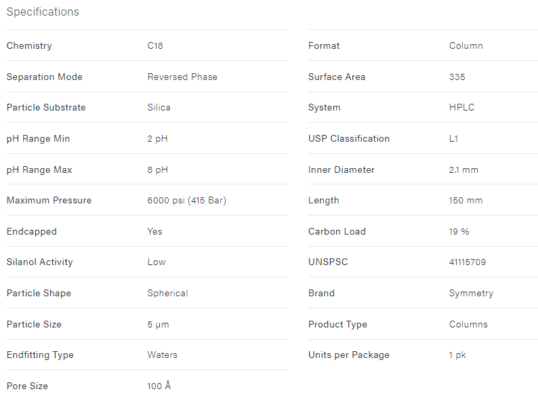Image resolution: width=538 pixels, height=400 pixels.
Task: Select the USP Classification L1 value
Action: click(x=454, y=139)
